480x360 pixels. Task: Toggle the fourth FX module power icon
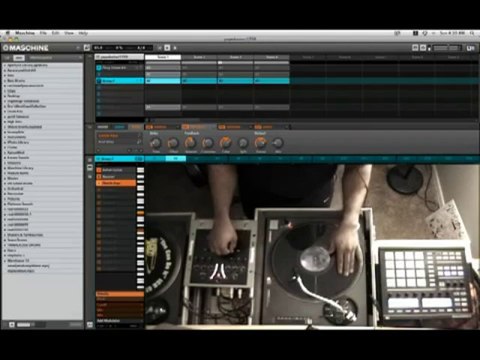258,127
